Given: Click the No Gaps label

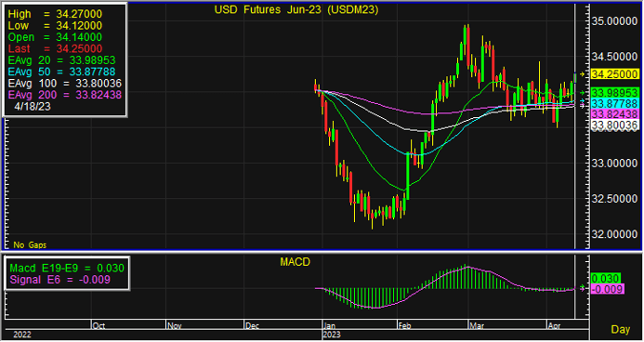Looking at the screenshot, I should click(30, 245).
